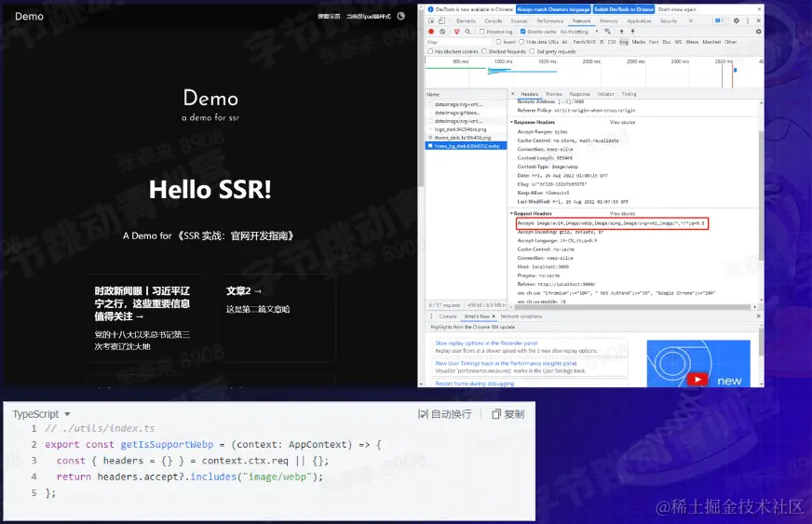Click the import HAR upload arrow icon
The height and width of the screenshot is (524, 812).
coord(621,32)
